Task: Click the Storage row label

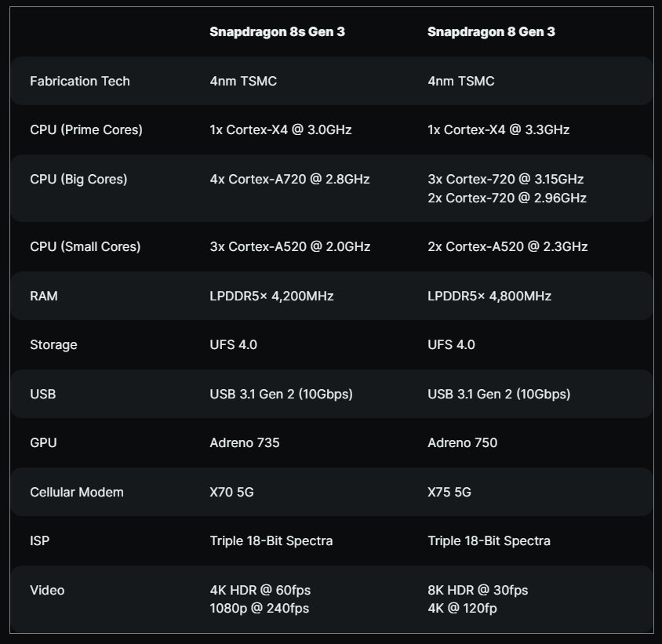Action: (x=53, y=344)
